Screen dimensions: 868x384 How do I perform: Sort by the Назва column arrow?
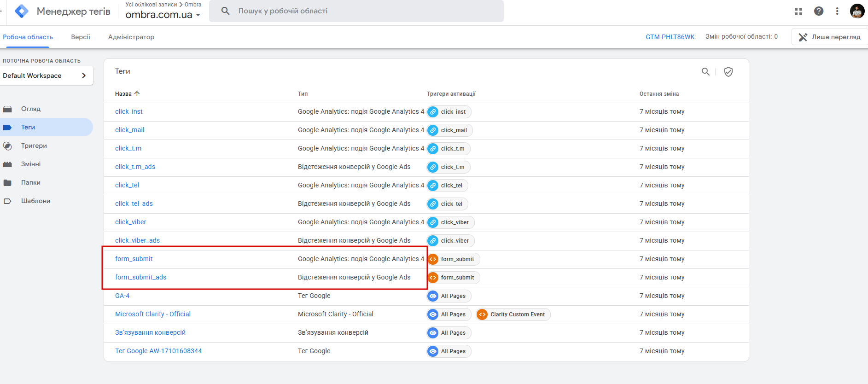click(x=137, y=93)
